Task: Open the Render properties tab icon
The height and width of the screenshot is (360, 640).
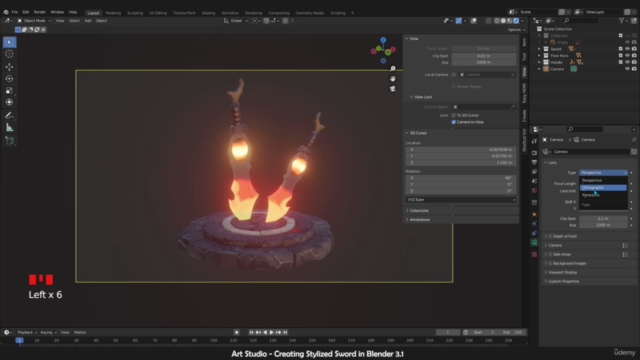Action: [534, 153]
